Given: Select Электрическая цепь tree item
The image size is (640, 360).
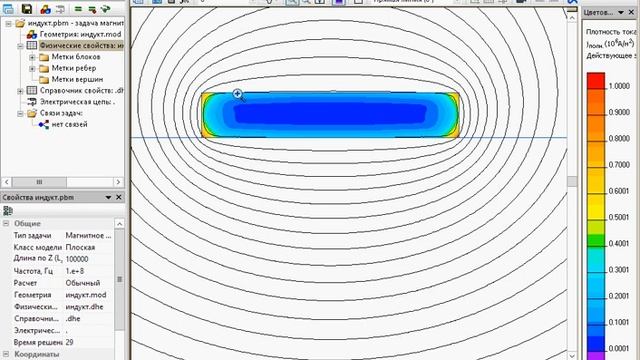Looking at the screenshot, I should (77, 102).
